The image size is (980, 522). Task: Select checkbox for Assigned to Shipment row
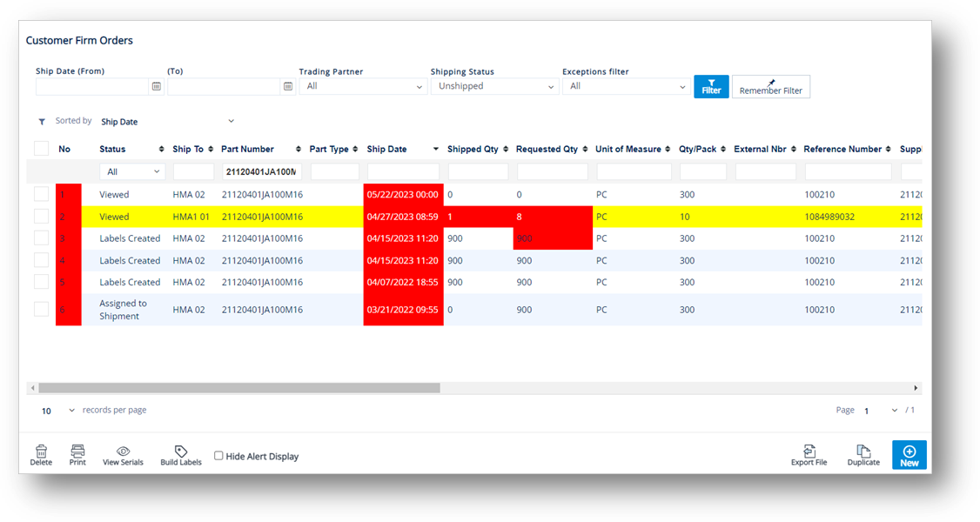point(41,309)
